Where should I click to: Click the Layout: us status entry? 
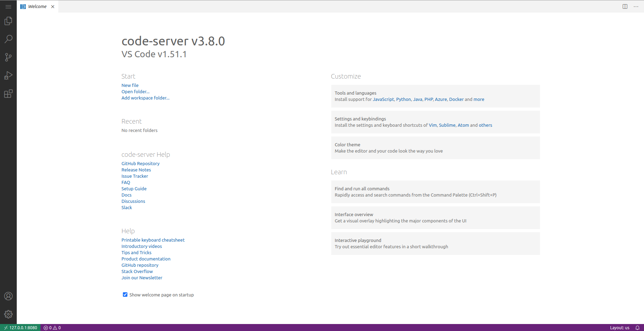tap(620, 328)
